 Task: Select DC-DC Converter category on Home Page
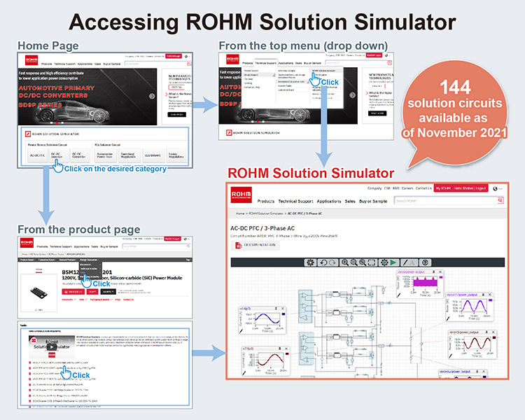[79, 155]
